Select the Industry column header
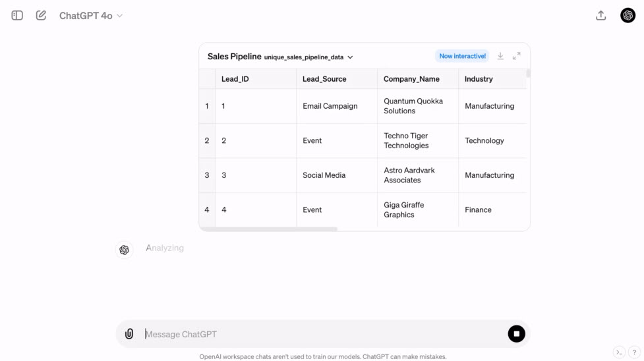 [x=492, y=79]
